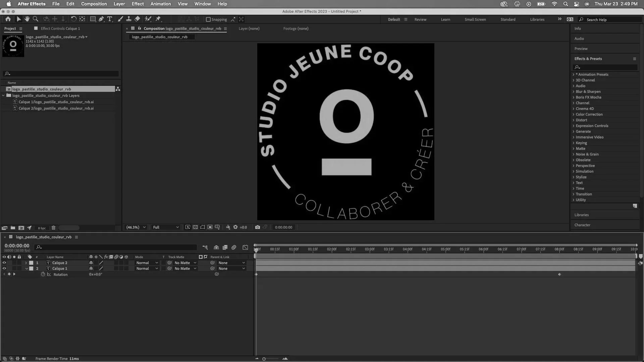Open blending Mode dropdown for Calque 2

click(147, 263)
